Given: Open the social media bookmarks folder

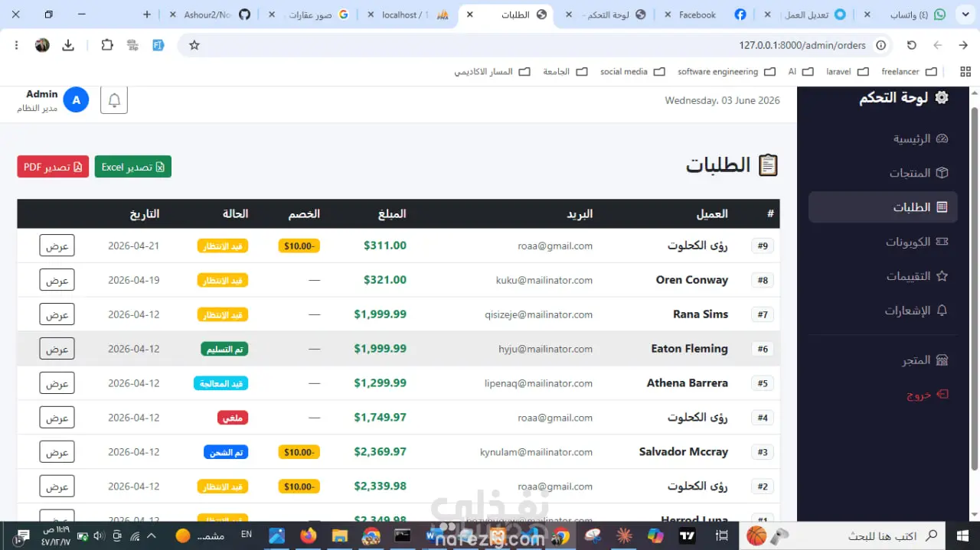Looking at the screenshot, I should click(x=633, y=72).
